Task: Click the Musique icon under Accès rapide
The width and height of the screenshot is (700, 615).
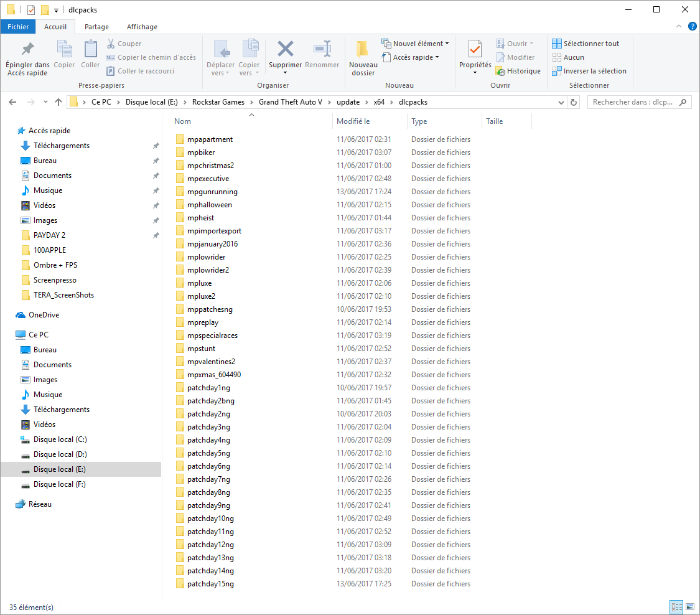Action: coord(26,190)
